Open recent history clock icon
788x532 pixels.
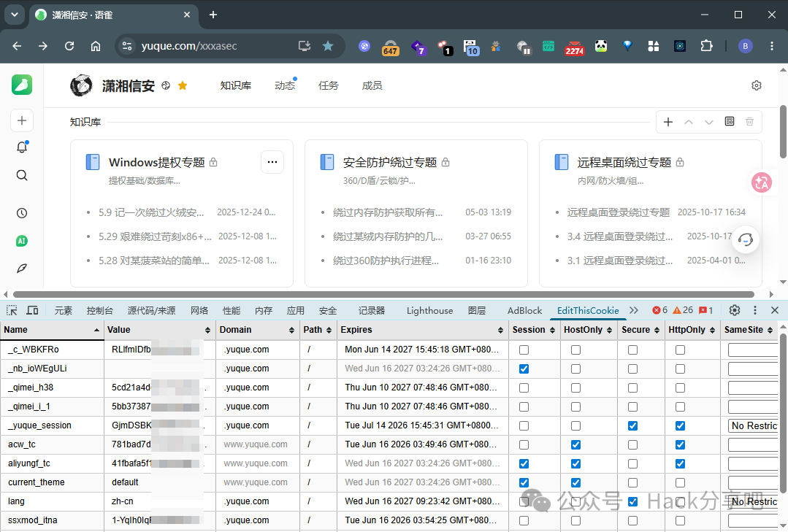[x=22, y=213]
